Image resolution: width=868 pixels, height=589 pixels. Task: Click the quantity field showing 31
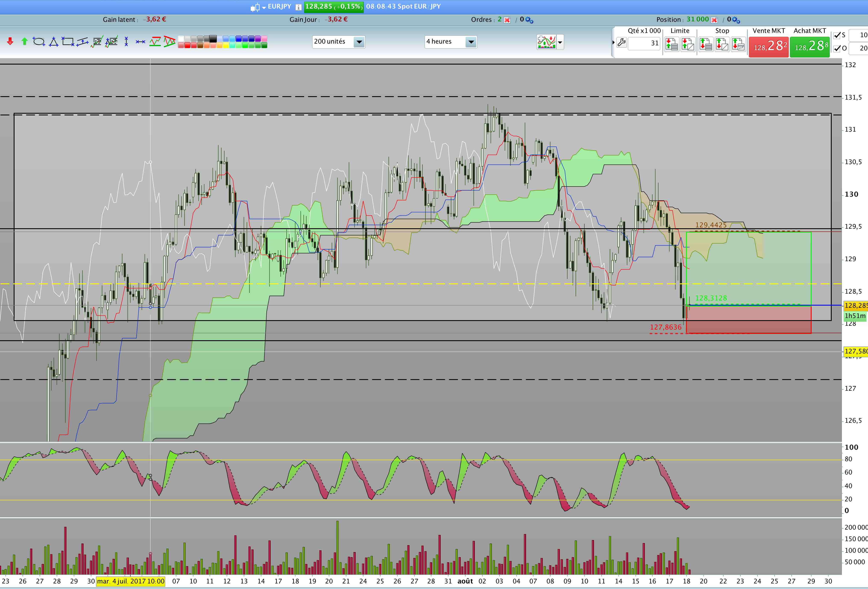click(x=644, y=43)
